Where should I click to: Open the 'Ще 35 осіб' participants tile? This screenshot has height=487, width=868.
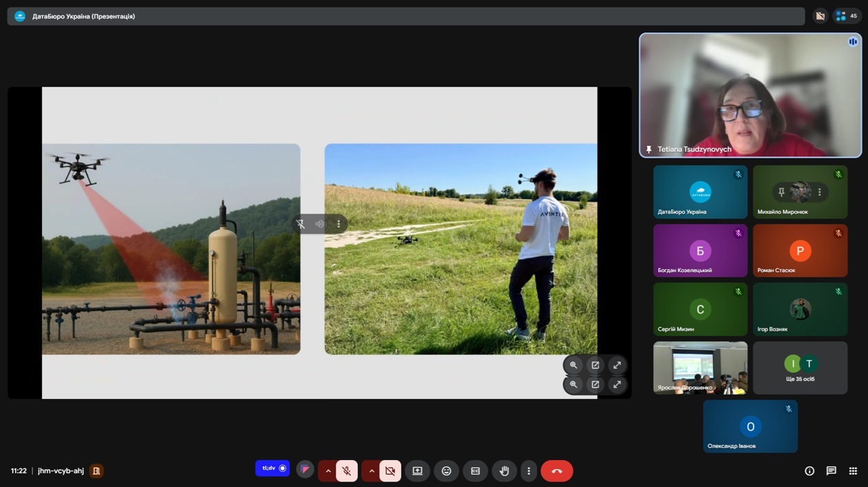[x=800, y=368]
